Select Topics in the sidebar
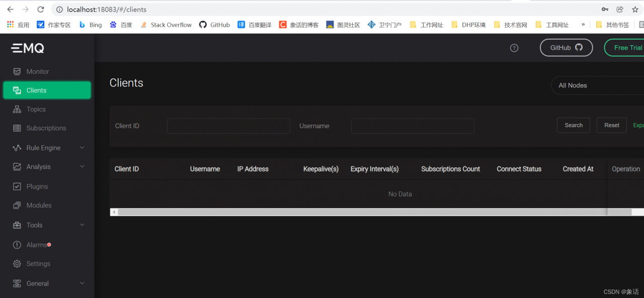 pos(47,109)
